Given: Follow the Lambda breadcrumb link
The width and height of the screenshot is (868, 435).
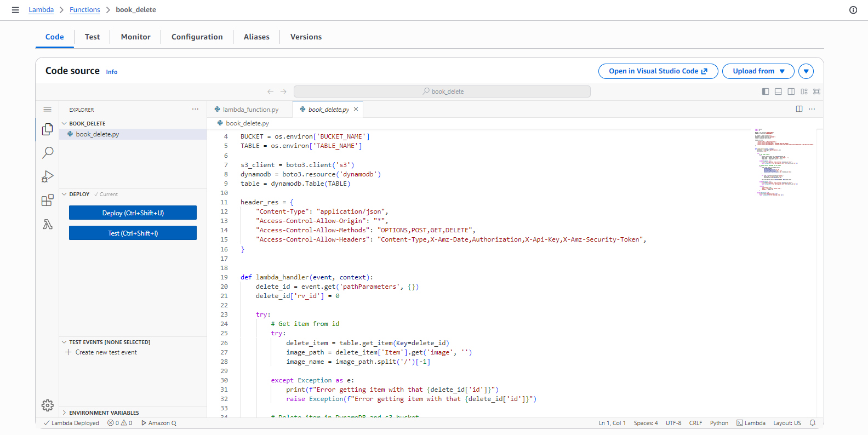Looking at the screenshot, I should (41, 10).
